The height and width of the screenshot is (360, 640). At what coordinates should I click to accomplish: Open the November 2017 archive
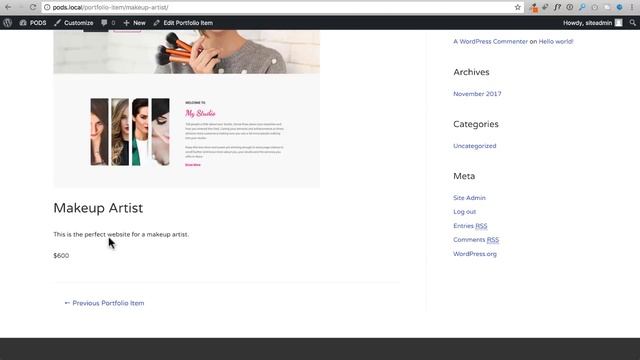tap(477, 93)
